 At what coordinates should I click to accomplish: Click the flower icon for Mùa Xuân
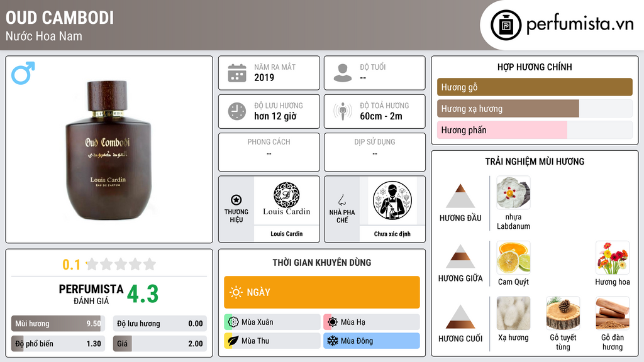233,322
